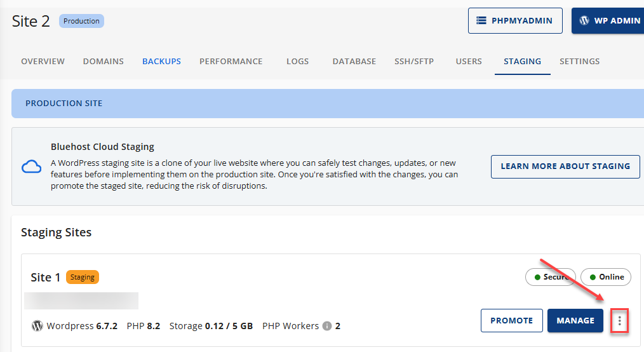Switch to the DATABASE tab

pos(354,61)
